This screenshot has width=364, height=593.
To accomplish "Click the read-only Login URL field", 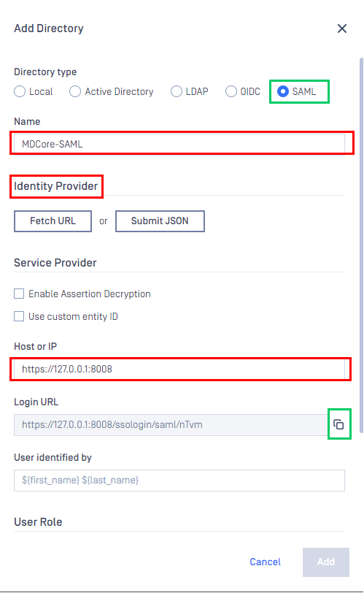I will (x=171, y=425).
